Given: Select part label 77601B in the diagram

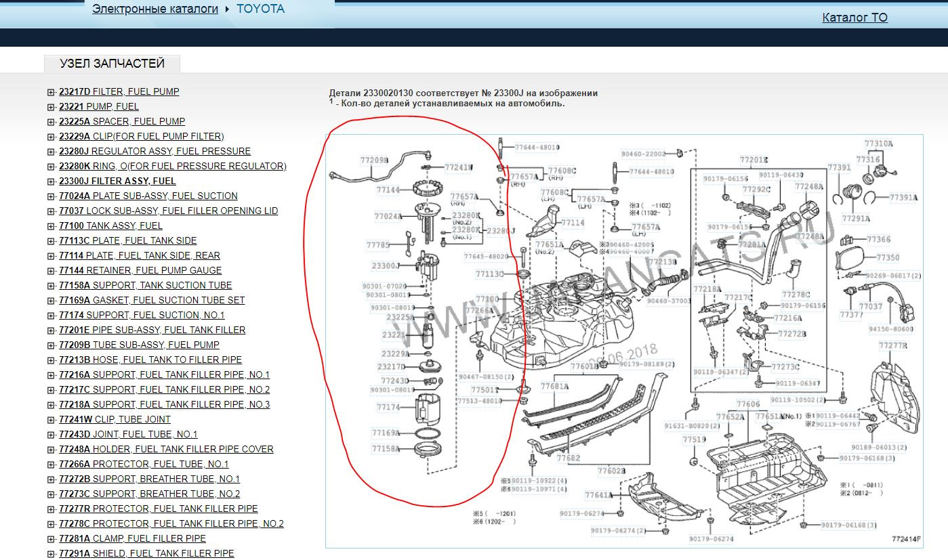Looking at the screenshot, I should pos(584,366).
